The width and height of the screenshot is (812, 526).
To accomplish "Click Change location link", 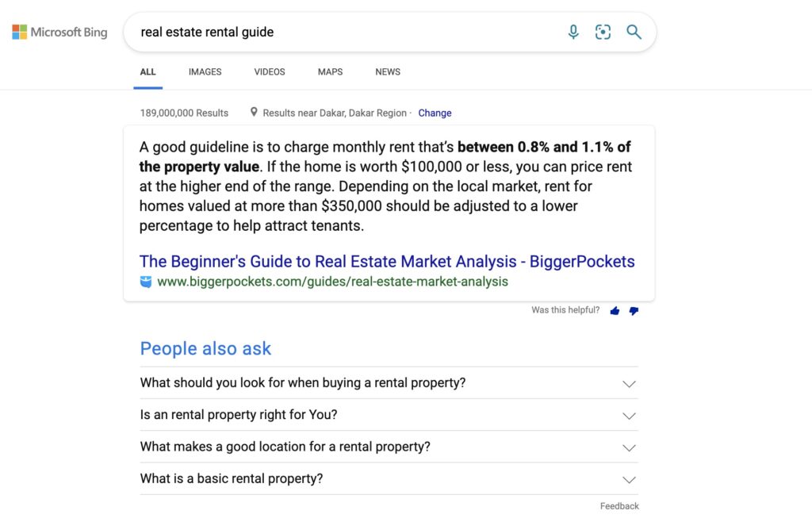I will pyautogui.click(x=435, y=113).
